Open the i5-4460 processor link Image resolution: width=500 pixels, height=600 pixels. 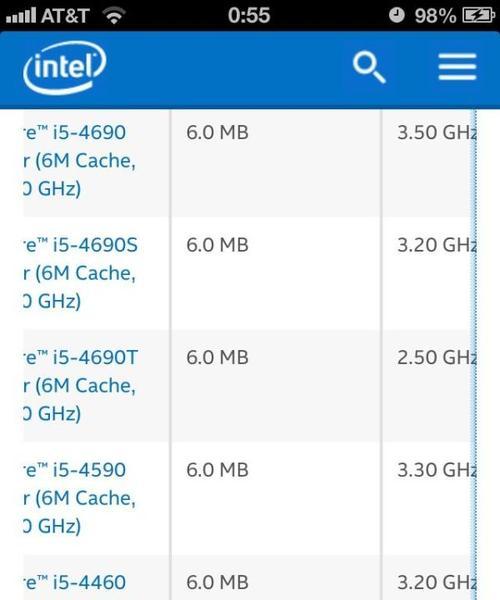[75, 582]
